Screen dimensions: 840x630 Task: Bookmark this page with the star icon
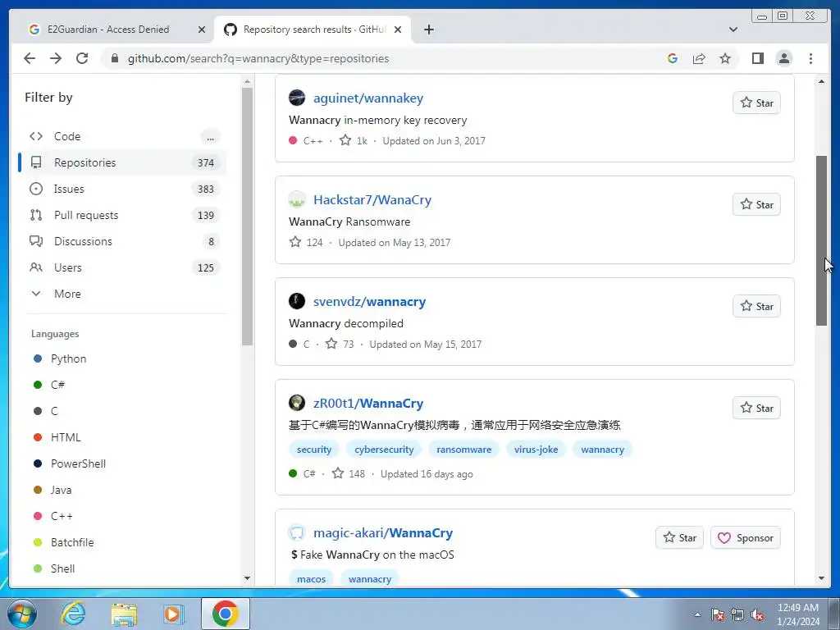[x=725, y=58]
